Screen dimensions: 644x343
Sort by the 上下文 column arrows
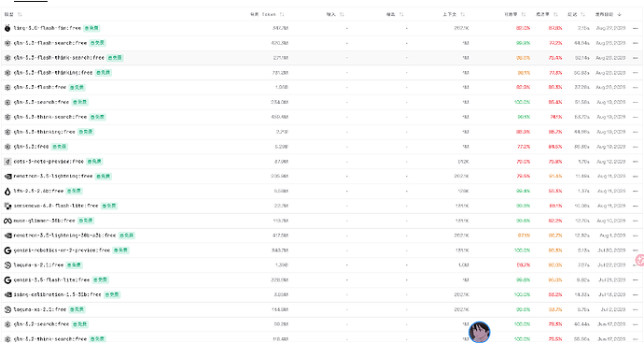click(x=462, y=14)
